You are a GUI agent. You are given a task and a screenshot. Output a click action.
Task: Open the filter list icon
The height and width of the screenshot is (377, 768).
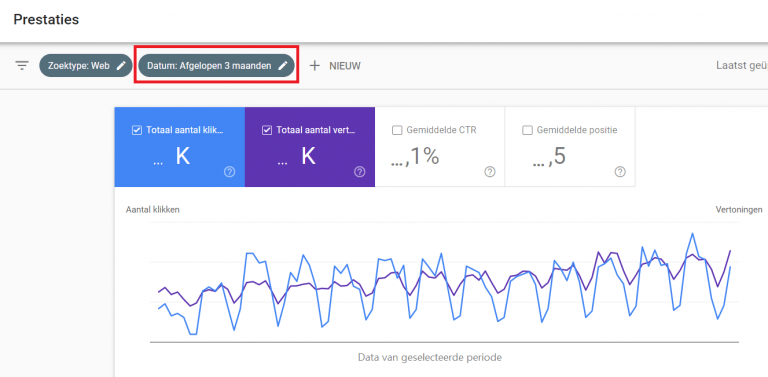(x=22, y=66)
